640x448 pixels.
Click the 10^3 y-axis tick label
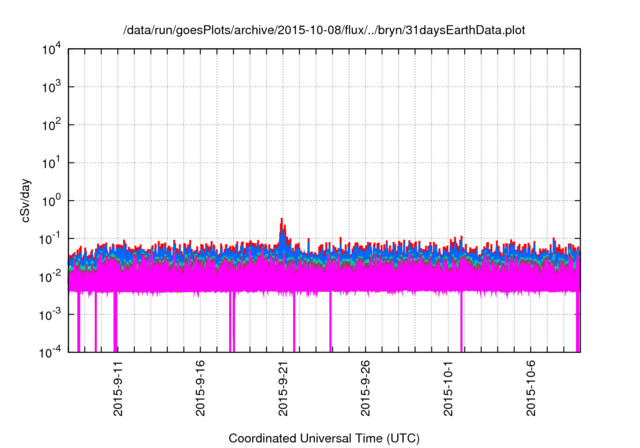[51, 87]
